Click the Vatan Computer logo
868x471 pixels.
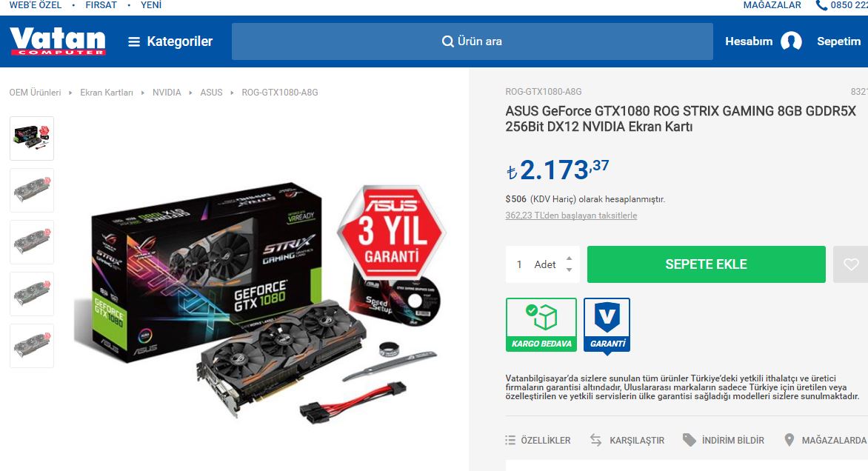(58, 41)
